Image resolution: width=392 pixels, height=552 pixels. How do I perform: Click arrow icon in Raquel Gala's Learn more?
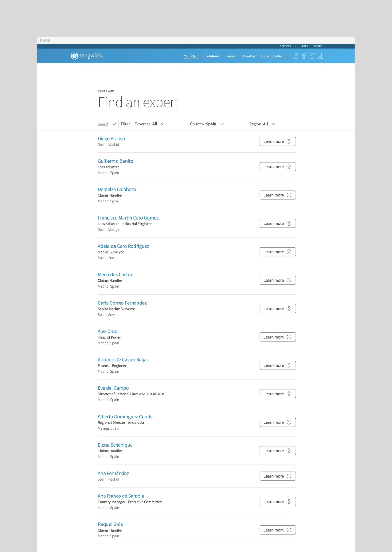click(x=289, y=530)
